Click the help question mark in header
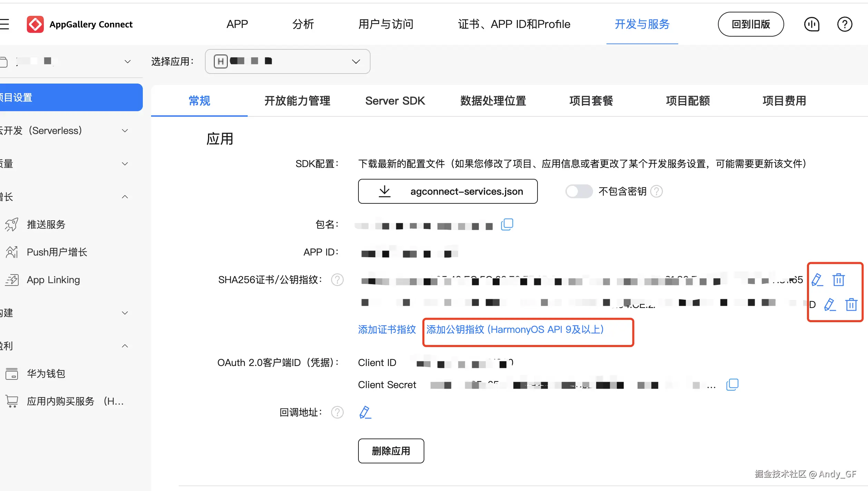Viewport: 868px width, 491px height. coord(845,24)
